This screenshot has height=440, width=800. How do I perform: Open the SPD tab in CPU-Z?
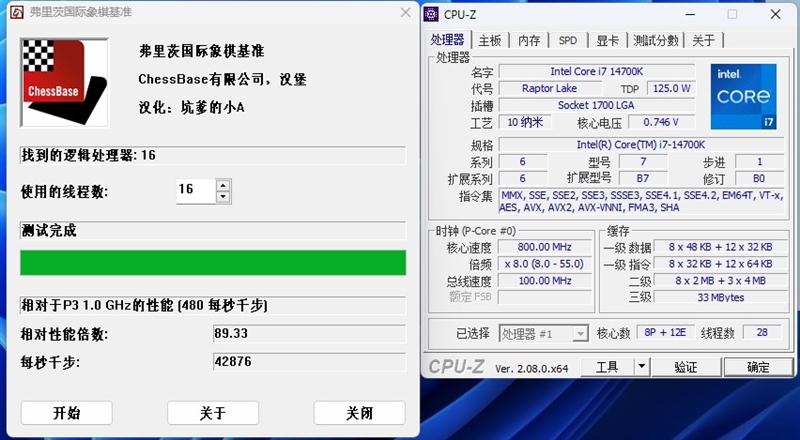tap(567, 40)
